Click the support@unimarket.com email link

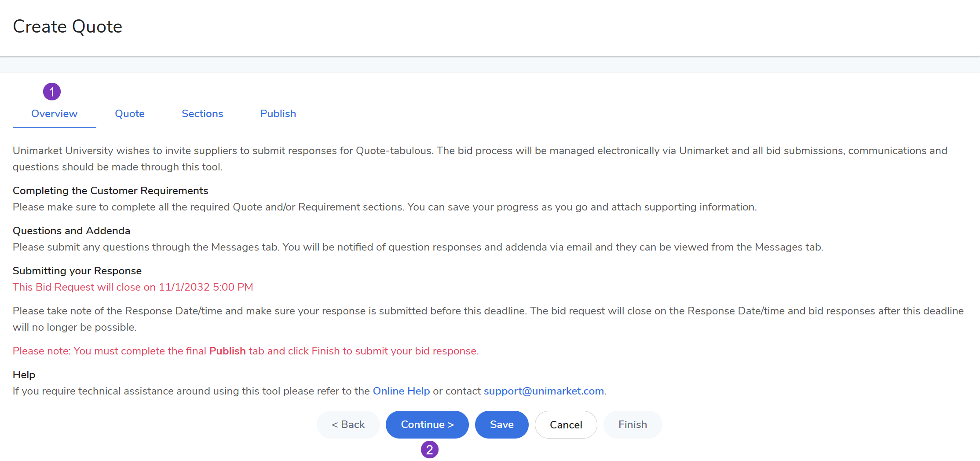click(x=544, y=391)
